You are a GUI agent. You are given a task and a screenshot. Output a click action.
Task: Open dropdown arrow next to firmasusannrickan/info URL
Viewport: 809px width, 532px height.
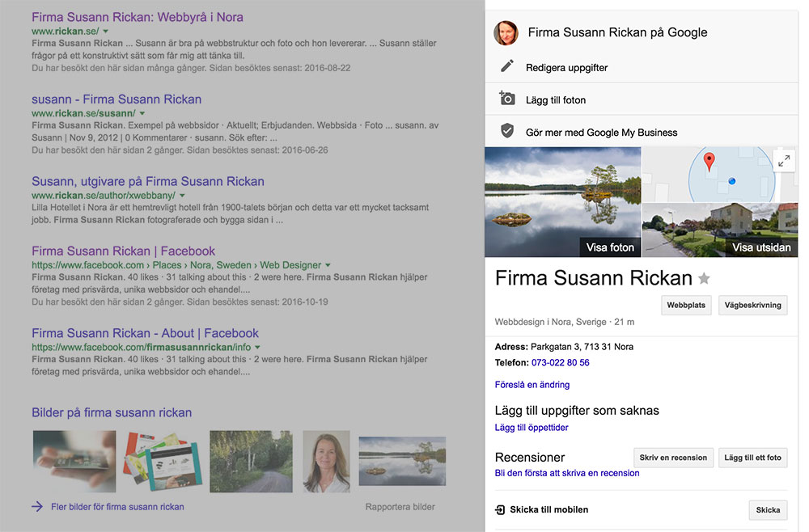tap(257, 348)
